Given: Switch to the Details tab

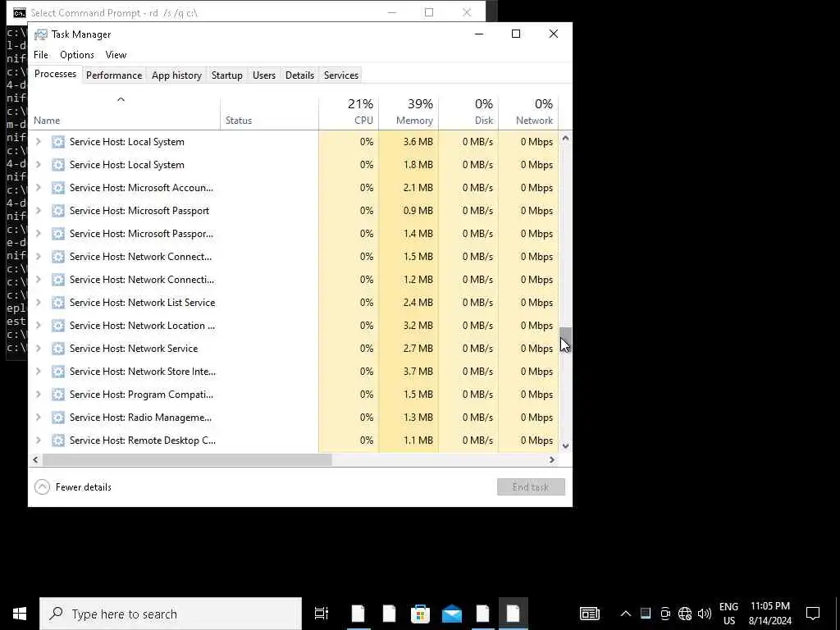Looking at the screenshot, I should (299, 75).
